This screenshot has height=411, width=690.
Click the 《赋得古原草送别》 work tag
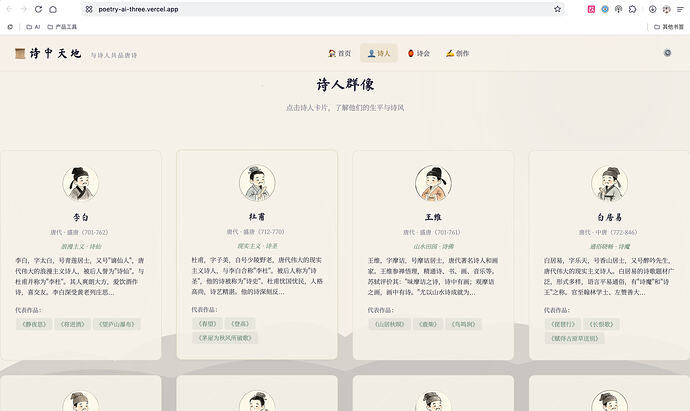point(574,338)
